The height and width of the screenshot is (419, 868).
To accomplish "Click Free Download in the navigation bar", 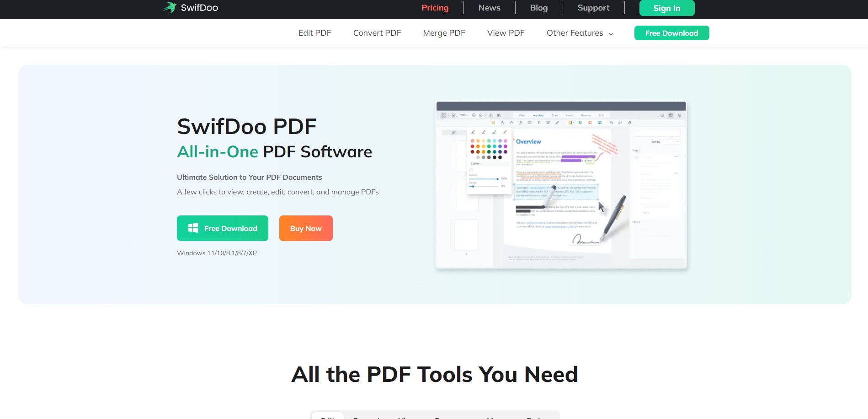I will point(672,33).
